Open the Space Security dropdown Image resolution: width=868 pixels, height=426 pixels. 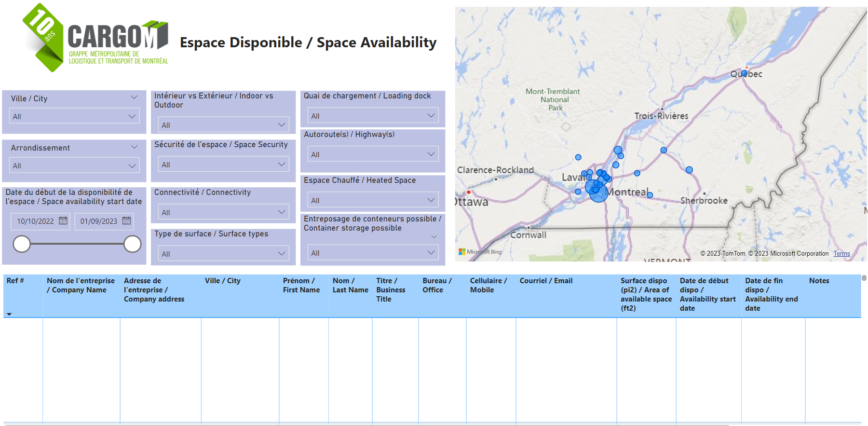click(223, 165)
